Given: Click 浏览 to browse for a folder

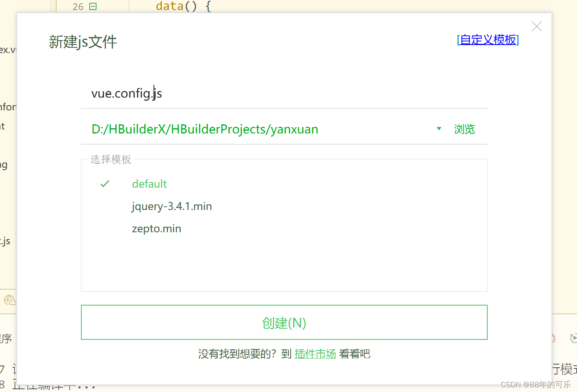Looking at the screenshot, I should [464, 129].
